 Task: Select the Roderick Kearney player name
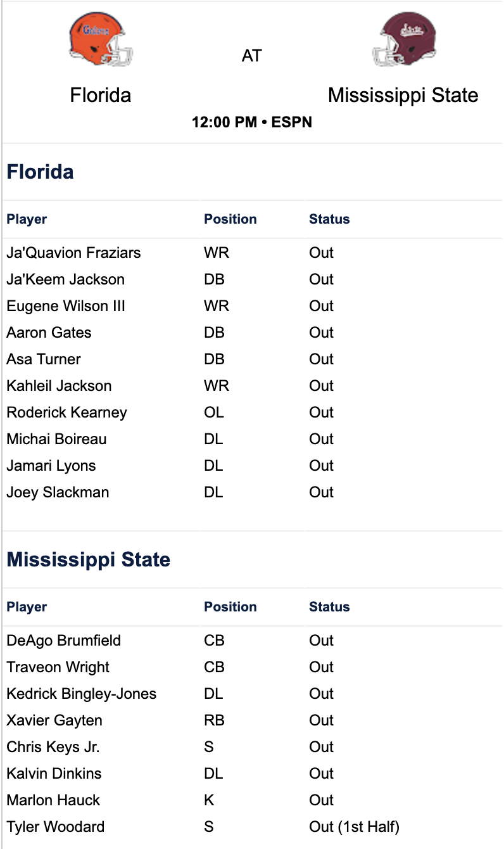click(66, 412)
